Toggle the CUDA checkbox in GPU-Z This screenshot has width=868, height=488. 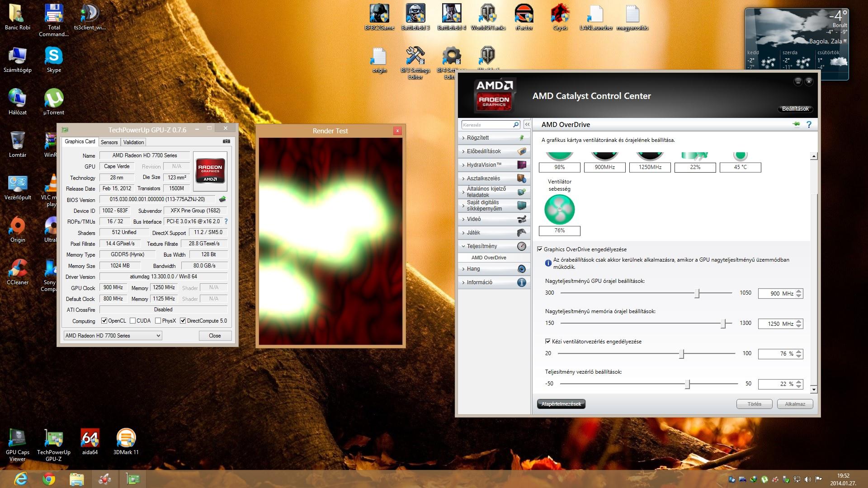[132, 321]
